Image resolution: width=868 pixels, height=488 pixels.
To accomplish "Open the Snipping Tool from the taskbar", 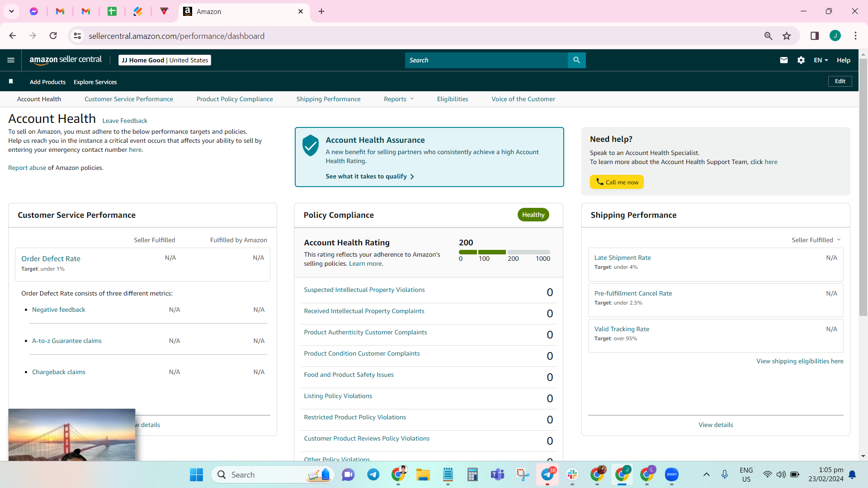I will point(523,474).
